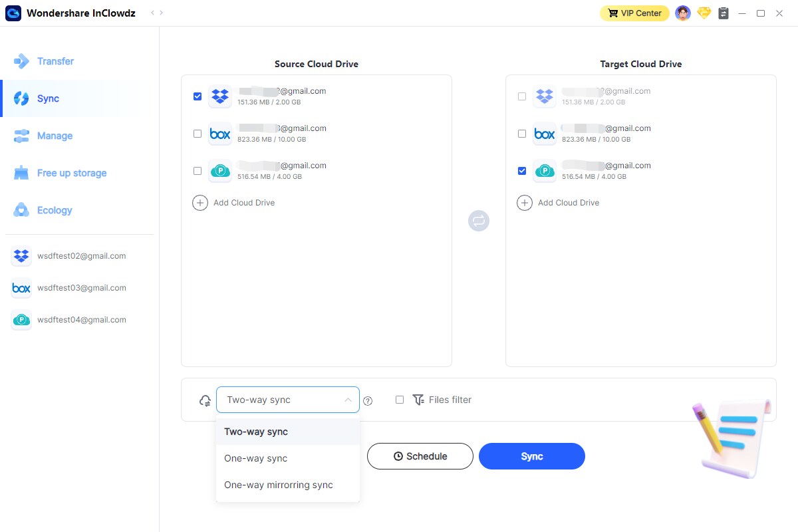
Task: Click the task record clipboard icon in titlebar
Action: pyautogui.click(x=723, y=13)
